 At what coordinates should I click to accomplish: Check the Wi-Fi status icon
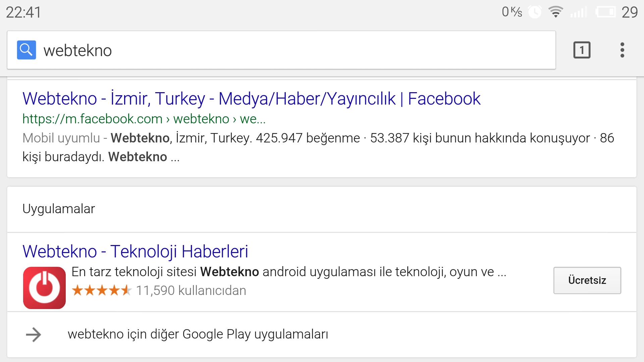pos(555,12)
